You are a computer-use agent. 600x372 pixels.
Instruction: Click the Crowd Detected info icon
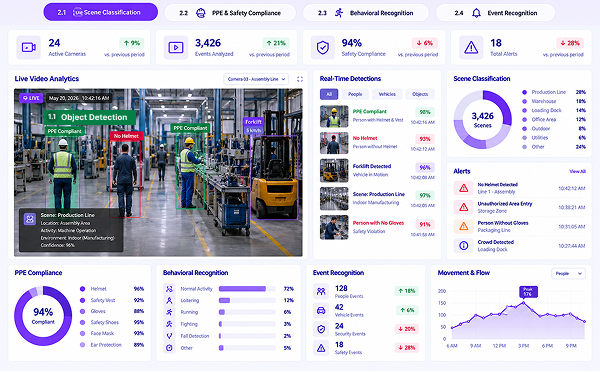tap(463, 245)
